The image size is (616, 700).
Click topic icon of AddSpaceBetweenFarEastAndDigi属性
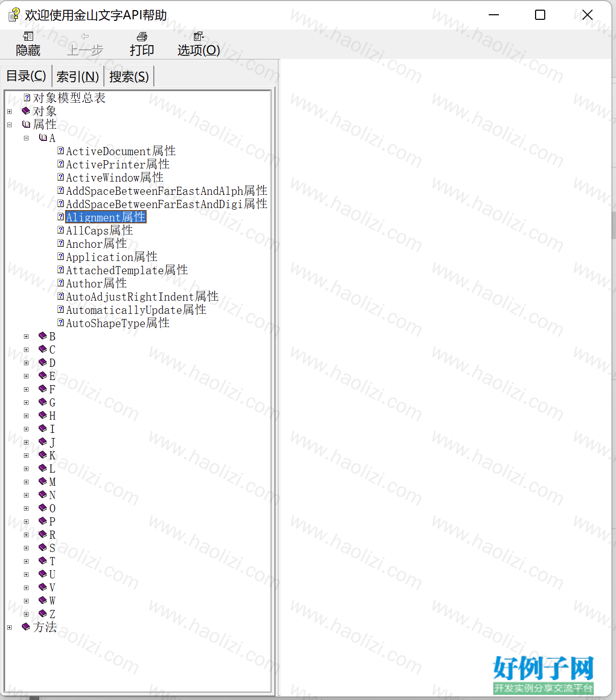[61, 203]
